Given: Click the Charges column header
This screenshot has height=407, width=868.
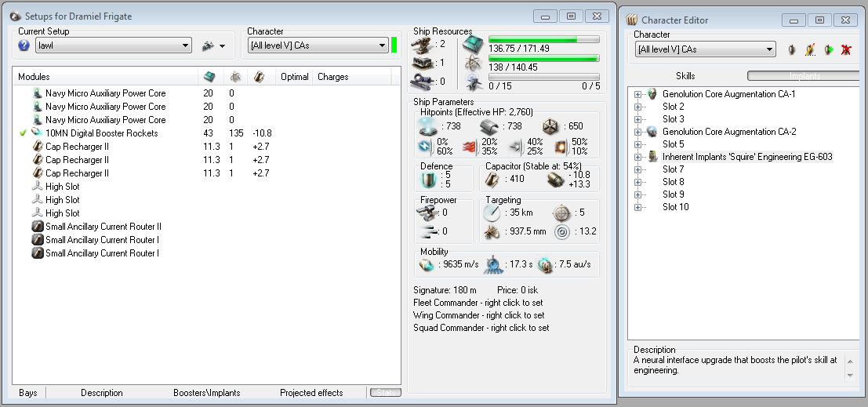Looking at the screenshot, I should point(352,77).
